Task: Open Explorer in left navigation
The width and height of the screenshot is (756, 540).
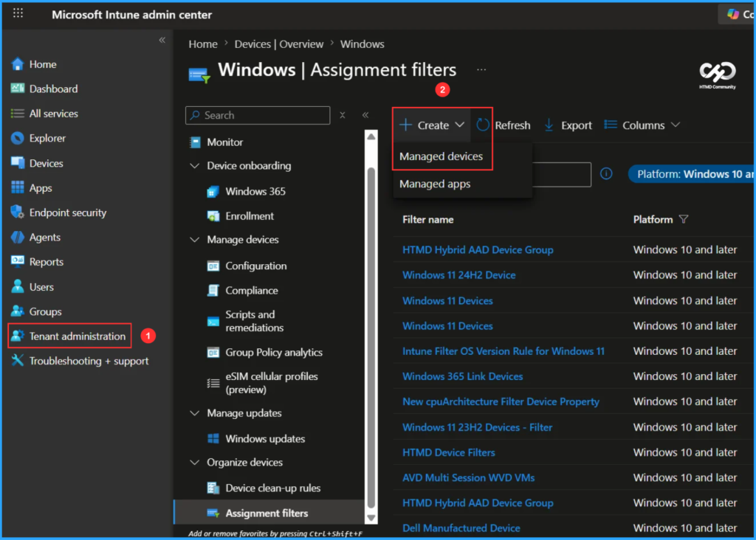Action: [x=47, y=138]
